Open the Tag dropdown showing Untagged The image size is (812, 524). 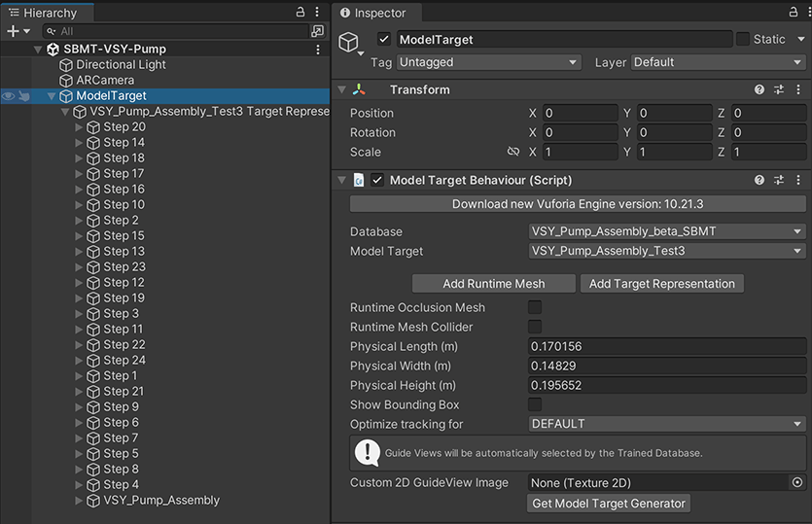click(x=489, y=62)
